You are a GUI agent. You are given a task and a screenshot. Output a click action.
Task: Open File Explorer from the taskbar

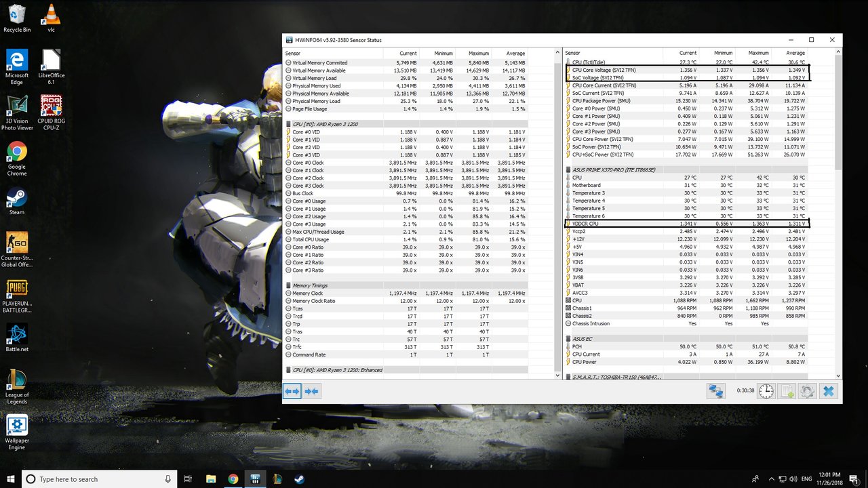click(x=211, y=479)
